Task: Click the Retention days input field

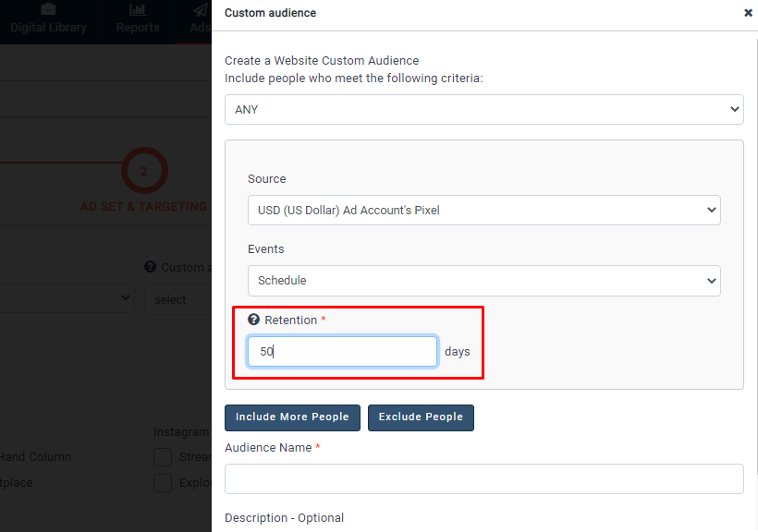Action: [342, 352]
